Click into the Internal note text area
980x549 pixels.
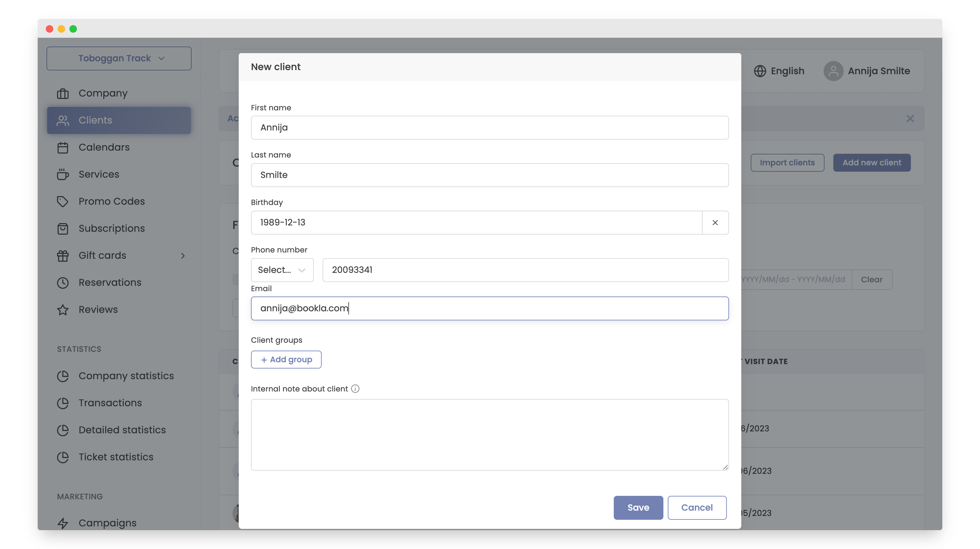click(489, 435)
